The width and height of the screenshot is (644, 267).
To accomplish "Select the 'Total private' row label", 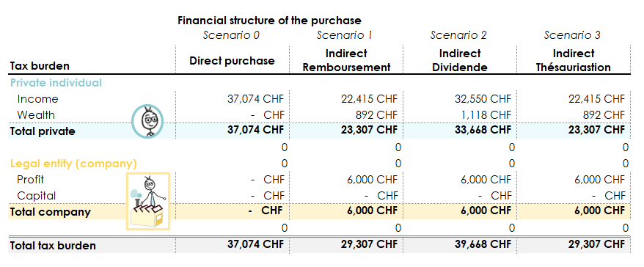I will click(43, 131).
